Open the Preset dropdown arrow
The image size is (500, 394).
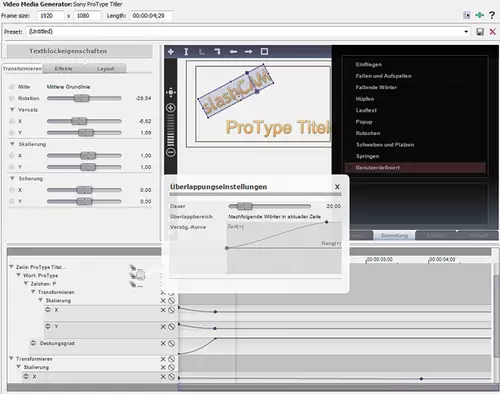466,32
